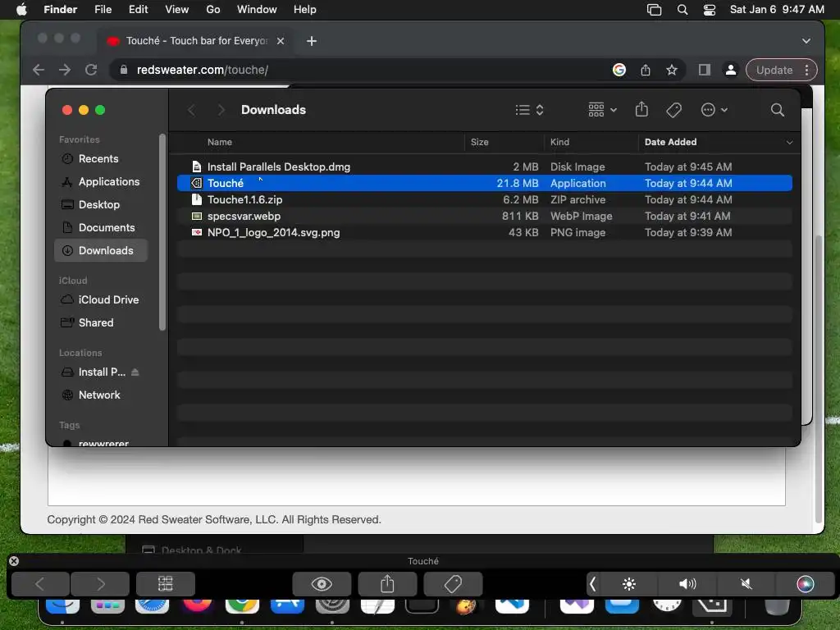Click the Touché bar view options button
Viewport: 840px width, 630px height.
click(x=166, y=584)
